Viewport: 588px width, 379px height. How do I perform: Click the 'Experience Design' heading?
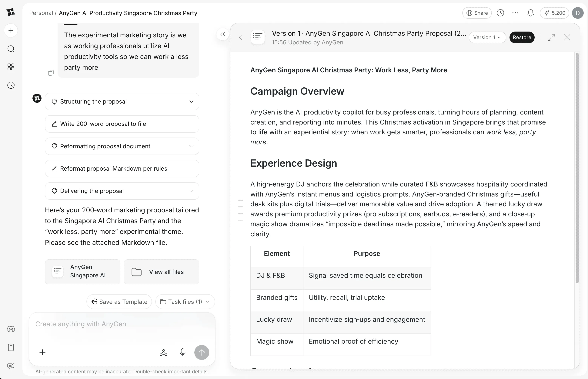pyautogui.click(x=293, y=163)
